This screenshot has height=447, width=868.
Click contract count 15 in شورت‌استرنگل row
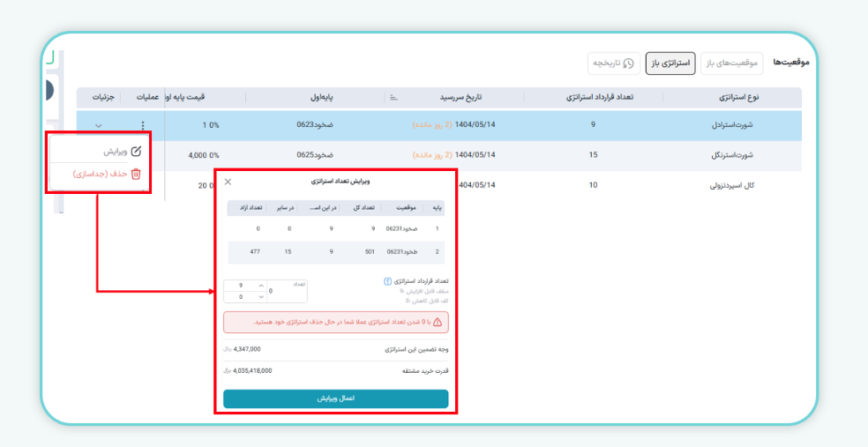pos(593,155)
